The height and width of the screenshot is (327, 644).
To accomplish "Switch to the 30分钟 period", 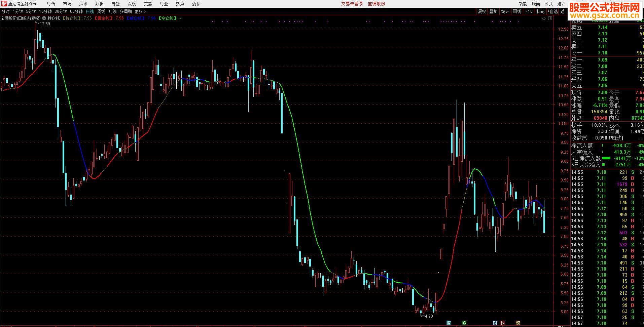I will coord(61,11).
